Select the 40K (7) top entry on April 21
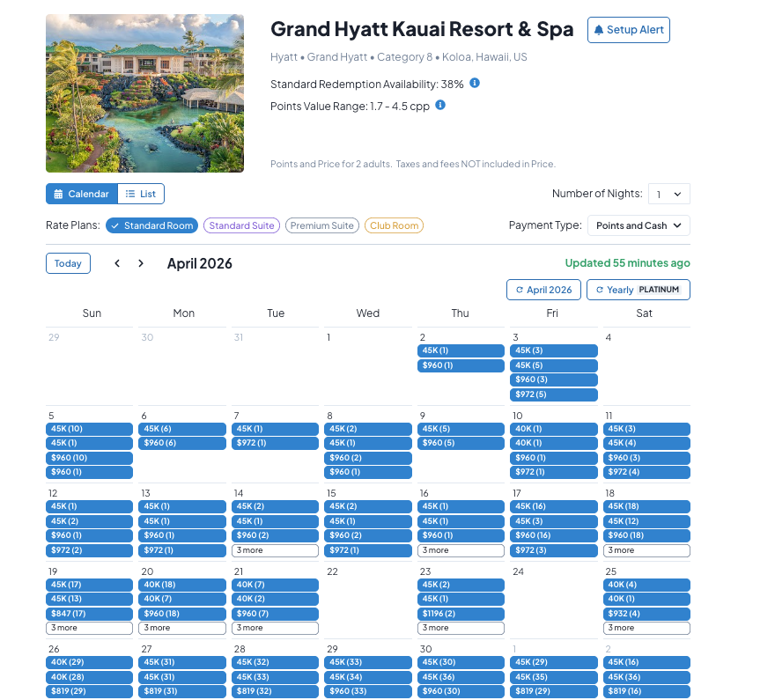This screenshot has height=700, width=775. point(275,585)
